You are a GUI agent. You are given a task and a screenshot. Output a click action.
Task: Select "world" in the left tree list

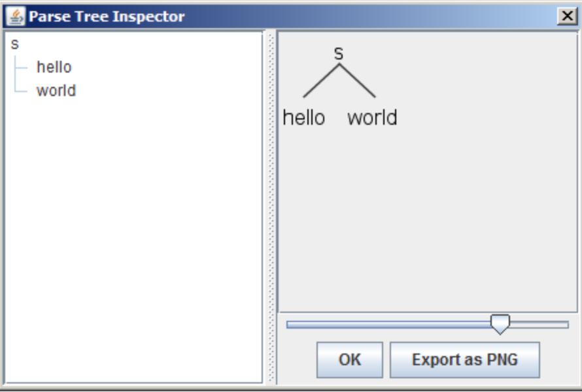pyautogui.click(x=56, y=91)
